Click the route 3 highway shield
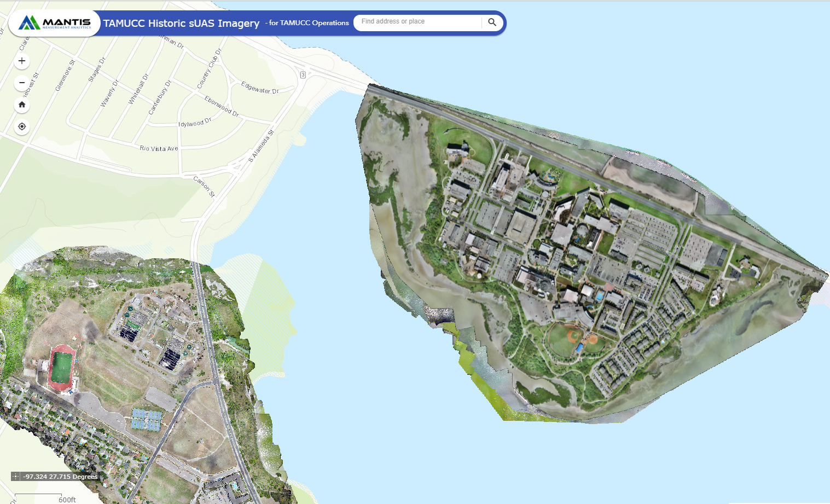This screenshot has width=830, height=504. [x=303, y=74]
